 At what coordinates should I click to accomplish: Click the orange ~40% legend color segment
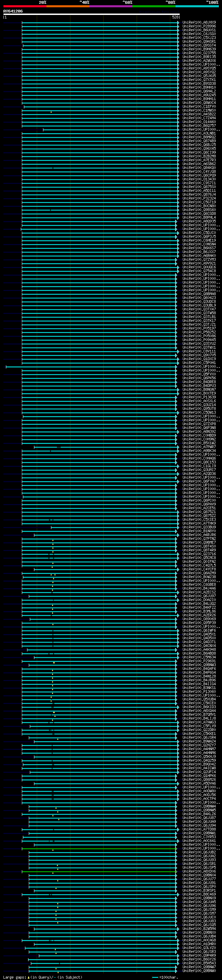(x=68, y=6)
